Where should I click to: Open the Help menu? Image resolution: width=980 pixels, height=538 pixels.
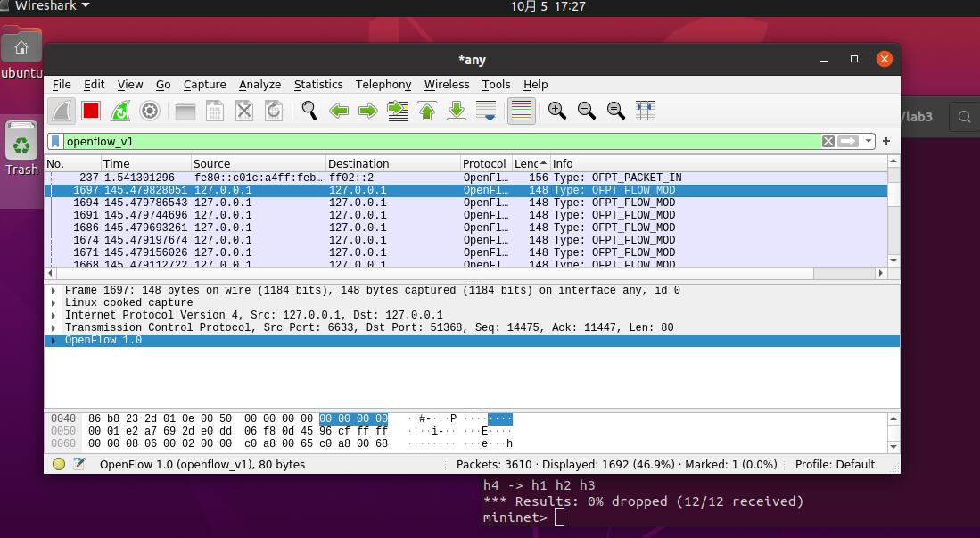pyautogui.click(x=535, y=85)
